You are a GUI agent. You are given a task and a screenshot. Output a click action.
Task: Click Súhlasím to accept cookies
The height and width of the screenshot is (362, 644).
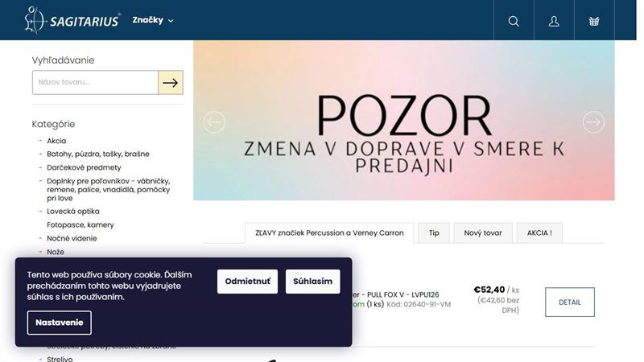point(312,281)
